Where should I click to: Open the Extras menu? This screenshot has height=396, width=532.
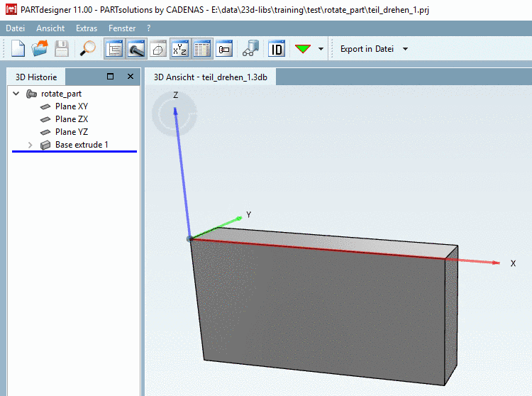87,28
